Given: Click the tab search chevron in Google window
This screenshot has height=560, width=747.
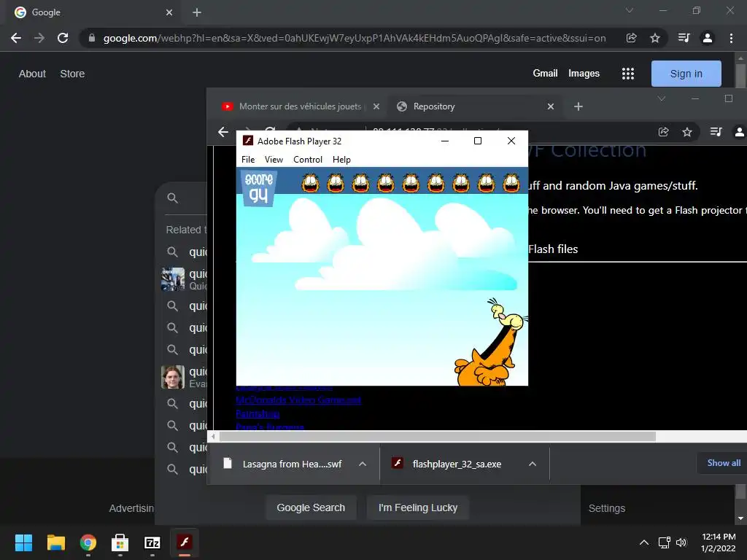Looking at the screenshot, I should (x=630, y=10).
